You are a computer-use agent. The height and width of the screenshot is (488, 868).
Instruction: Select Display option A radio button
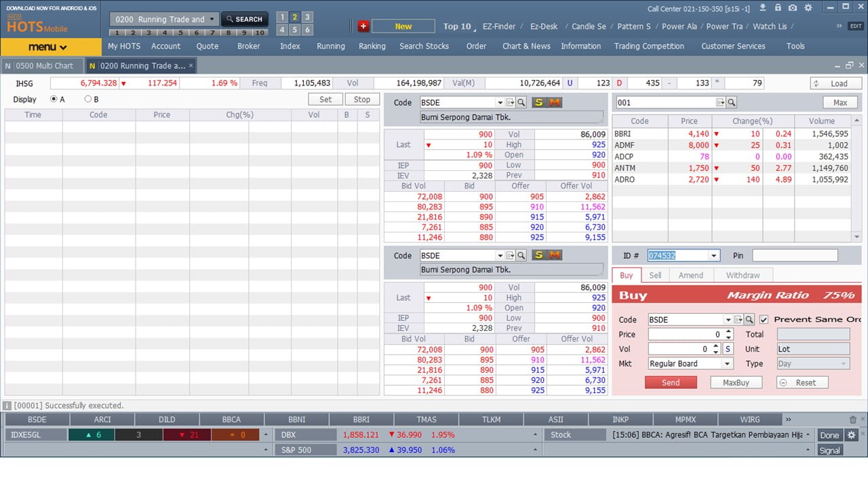[54, 99]
